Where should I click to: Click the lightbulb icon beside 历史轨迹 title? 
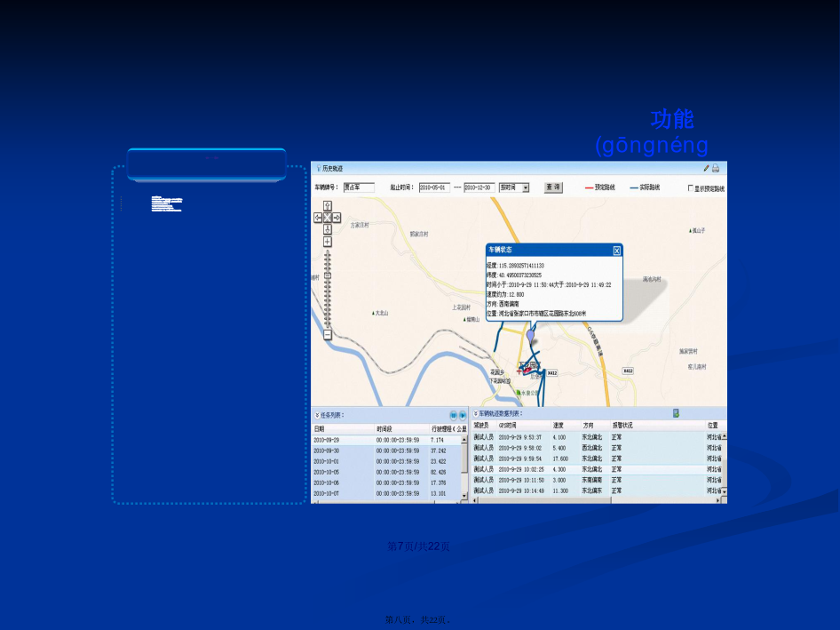click(318, 168)
